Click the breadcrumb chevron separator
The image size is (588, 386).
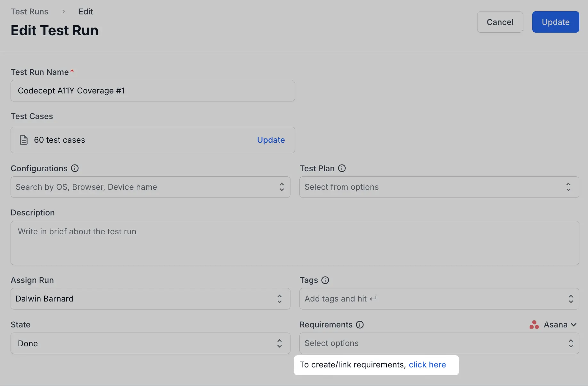(x=63, y=12)
